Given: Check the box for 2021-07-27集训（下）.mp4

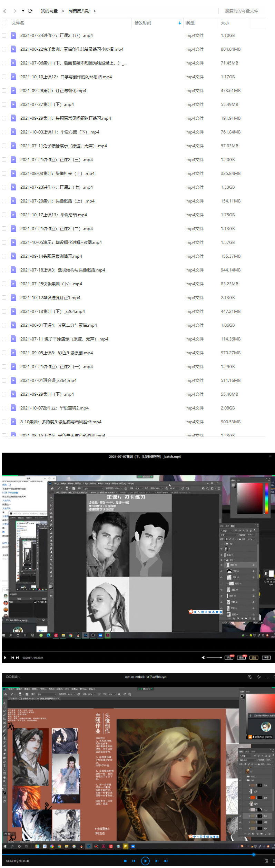Looking at the screenshot, I should pyautogui.click(x=4, y=104).
